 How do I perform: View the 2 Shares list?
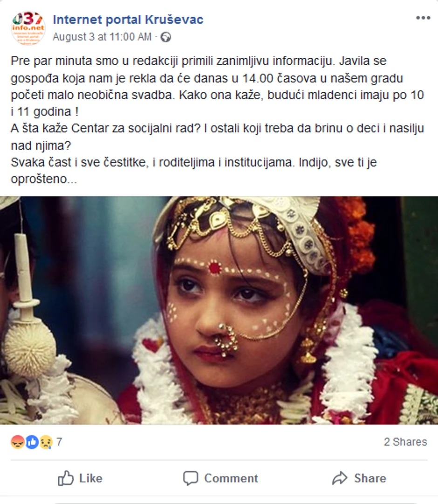click(405, 442)
